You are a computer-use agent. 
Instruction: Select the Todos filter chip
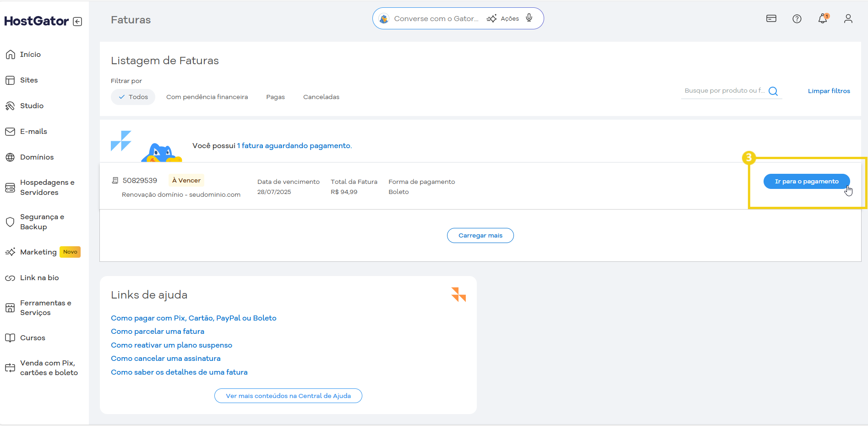click(133, 97)
